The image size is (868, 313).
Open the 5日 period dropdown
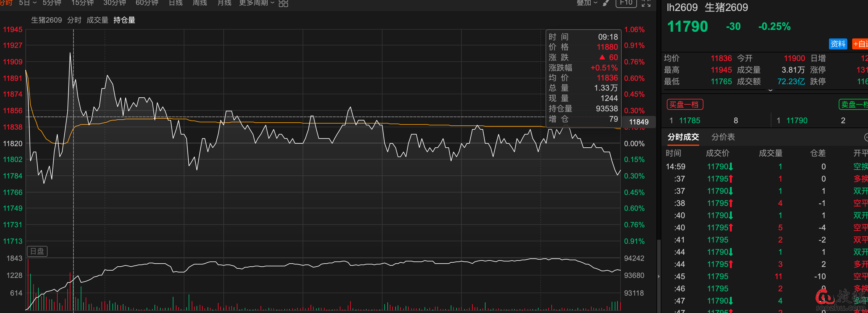coord(27,3)
